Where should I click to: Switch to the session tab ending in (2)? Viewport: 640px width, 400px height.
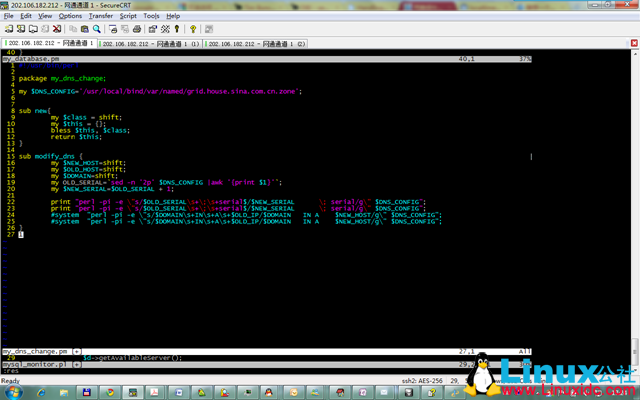point(256,44)
